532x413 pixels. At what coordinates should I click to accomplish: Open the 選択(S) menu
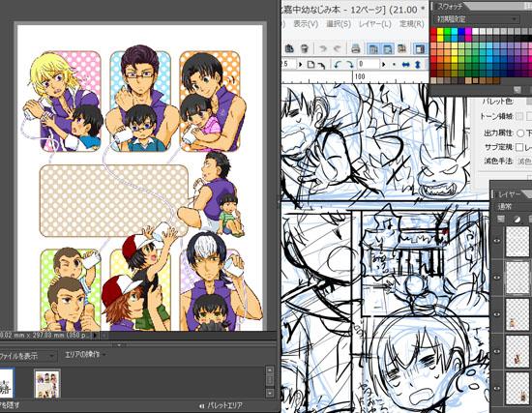(x=339, y=24)
